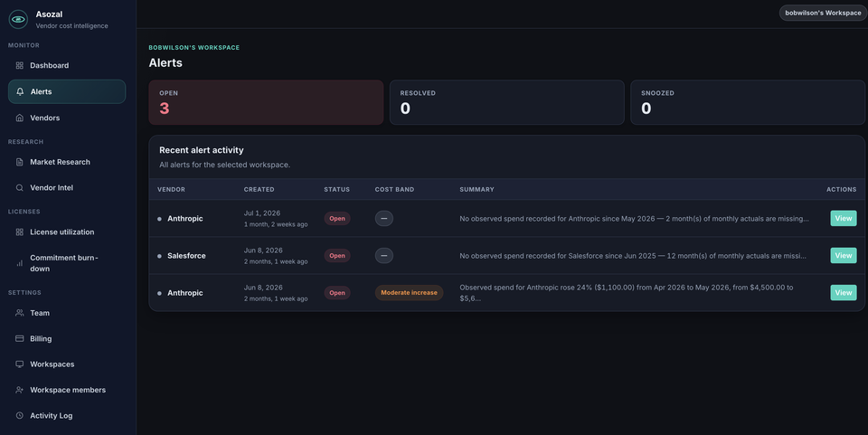Open Workspace members page
Screen dimensions: 868x435
(67, 390)
